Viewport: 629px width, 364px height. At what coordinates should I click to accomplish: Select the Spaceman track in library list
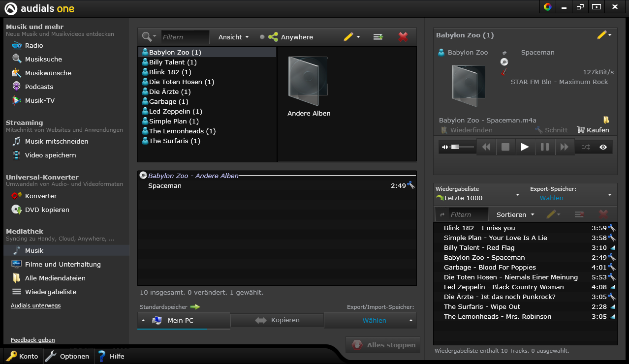pyautogui.click(x=277, y=185)
